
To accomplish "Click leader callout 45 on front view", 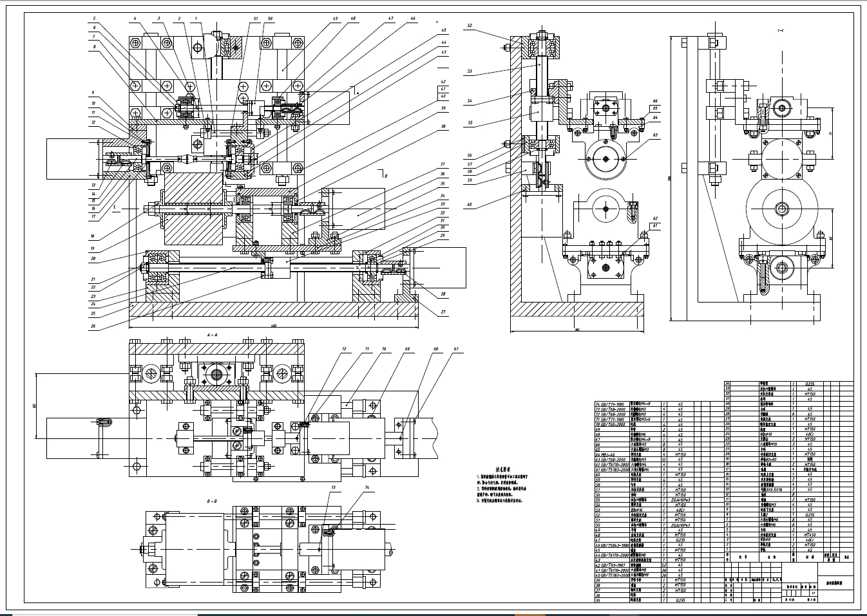I will [x=444, y=30].
